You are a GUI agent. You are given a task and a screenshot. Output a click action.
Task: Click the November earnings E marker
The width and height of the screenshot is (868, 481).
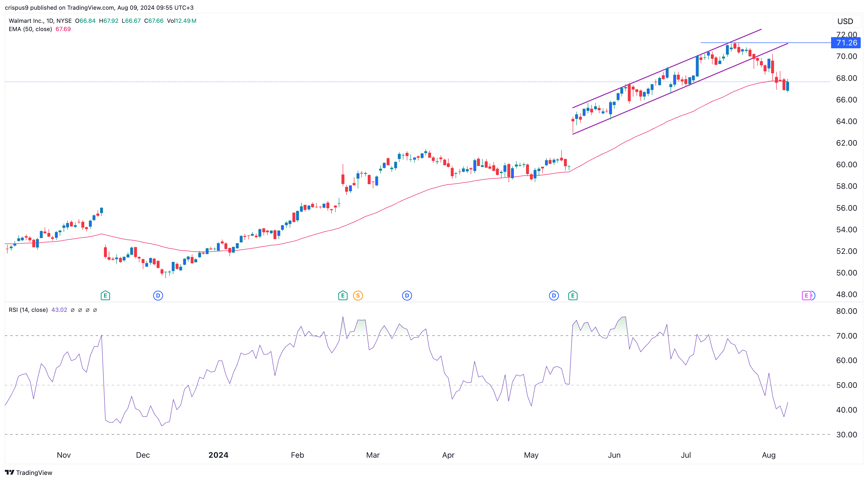[x=105, y=296]
